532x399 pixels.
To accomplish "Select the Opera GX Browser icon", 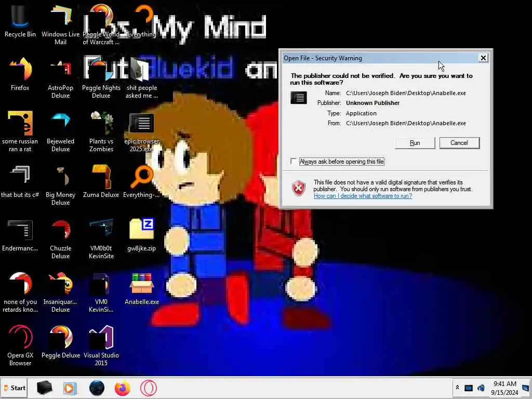I will 20,346.
